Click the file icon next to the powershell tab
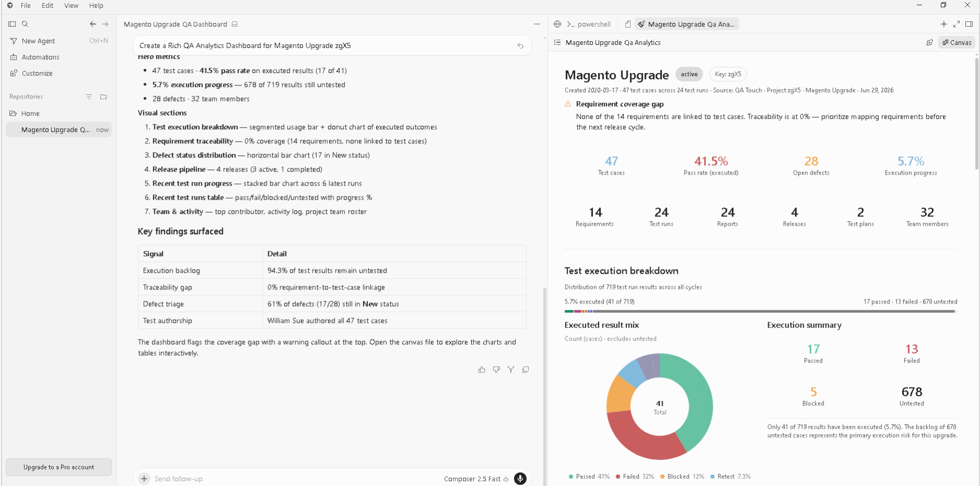Image resolution: width=980 pixels, height=486 pixels. (628, 24)
